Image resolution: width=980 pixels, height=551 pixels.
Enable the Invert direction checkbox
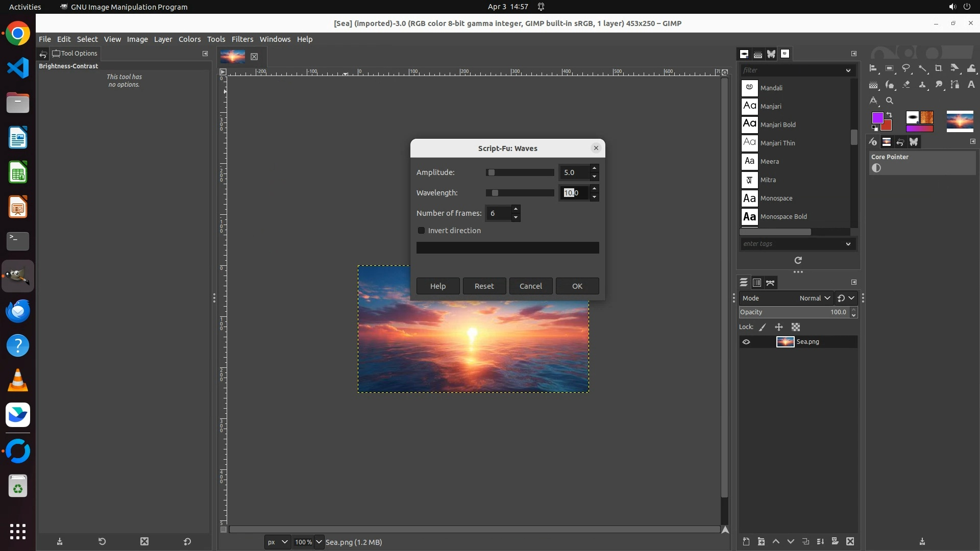[x=422, y=231]
